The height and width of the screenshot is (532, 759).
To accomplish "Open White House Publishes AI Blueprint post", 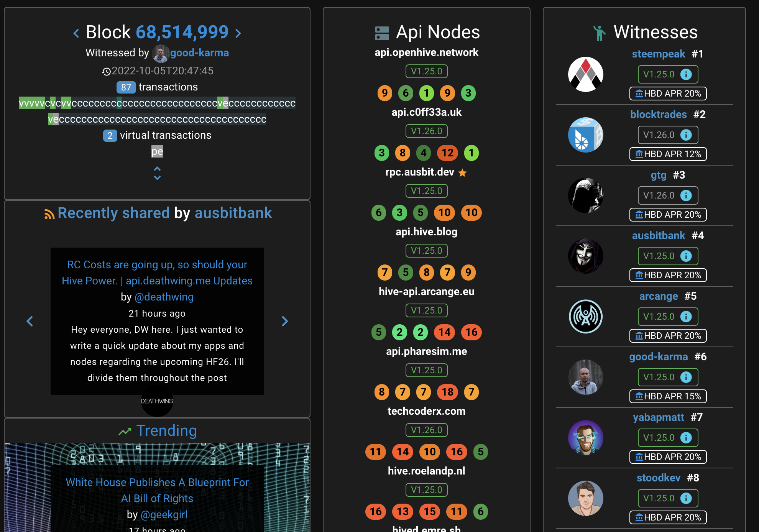I will tap(157, 491).
